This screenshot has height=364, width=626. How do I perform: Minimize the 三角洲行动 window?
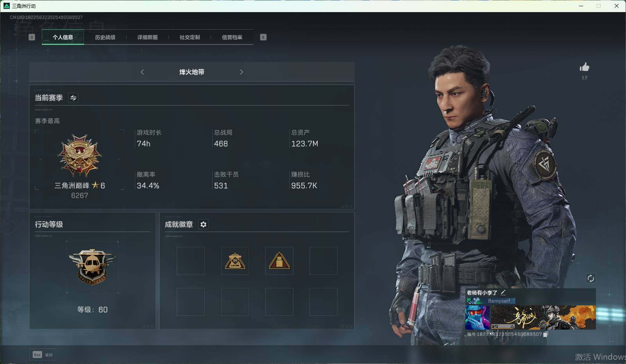pyautogui.click(x=581, y=6)
